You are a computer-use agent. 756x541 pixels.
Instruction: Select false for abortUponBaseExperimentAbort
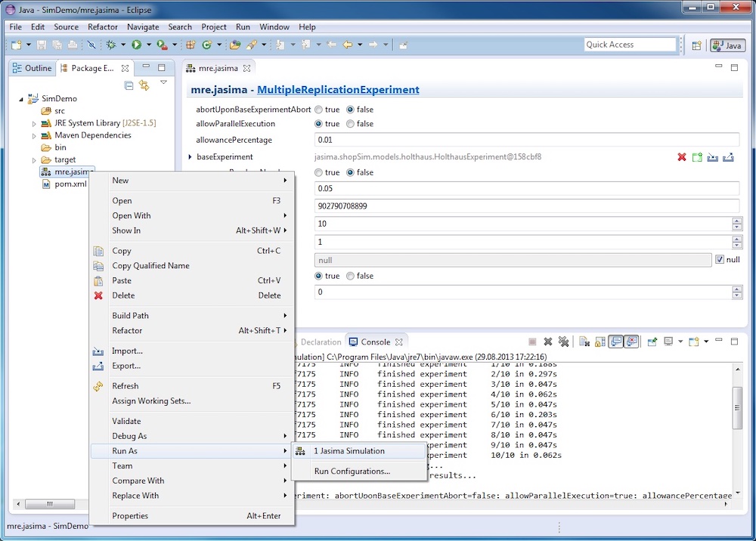[351, 110]
